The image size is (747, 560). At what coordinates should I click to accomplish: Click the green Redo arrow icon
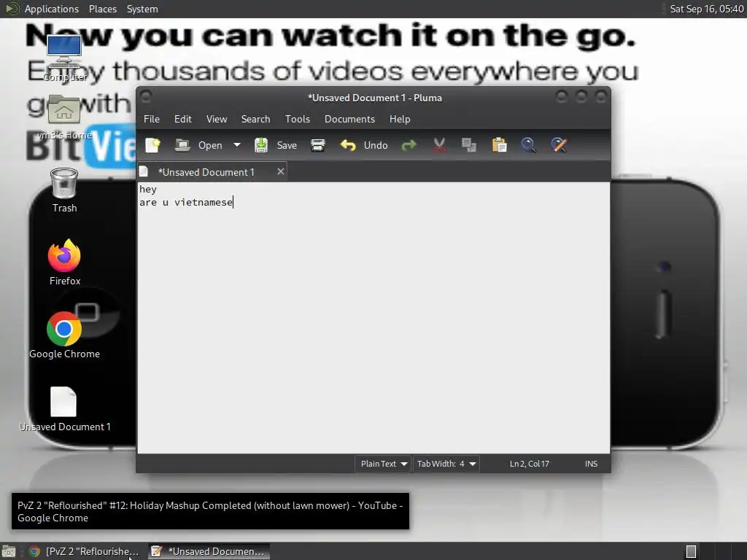409,145
